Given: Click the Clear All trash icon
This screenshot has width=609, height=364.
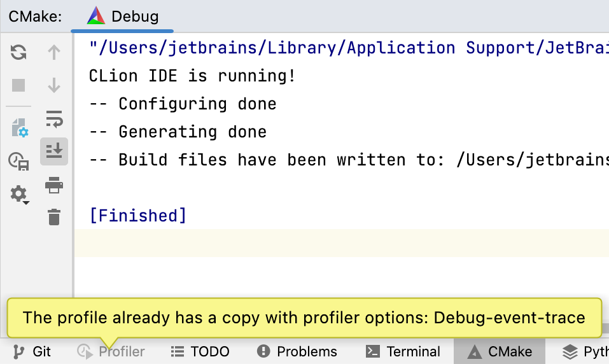Looking at the screenshot, I should coord(54,217).
